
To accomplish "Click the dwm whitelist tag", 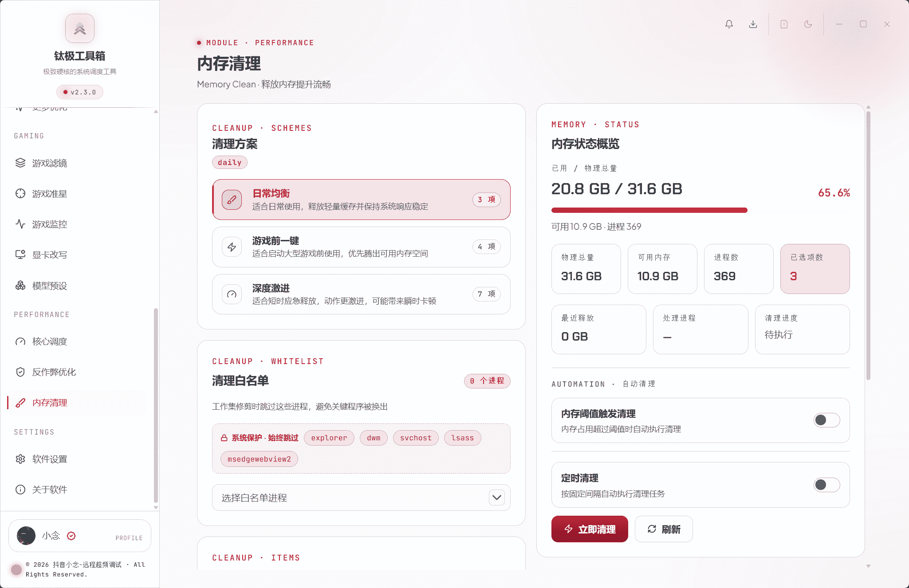I will [x=374, y=438].
